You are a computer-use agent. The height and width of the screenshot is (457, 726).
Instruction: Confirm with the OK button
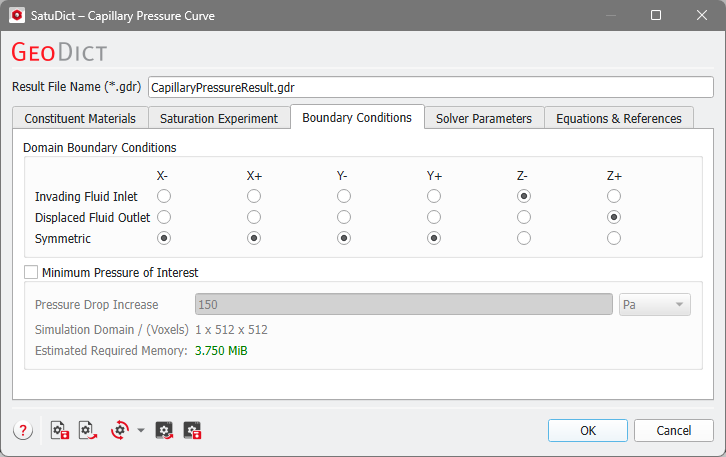(x=588, y=431)
